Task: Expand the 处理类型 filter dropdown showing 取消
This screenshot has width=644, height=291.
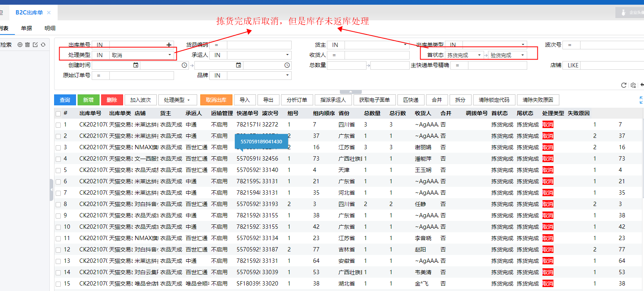Action: pyautogui.click(x=169, y=55)
